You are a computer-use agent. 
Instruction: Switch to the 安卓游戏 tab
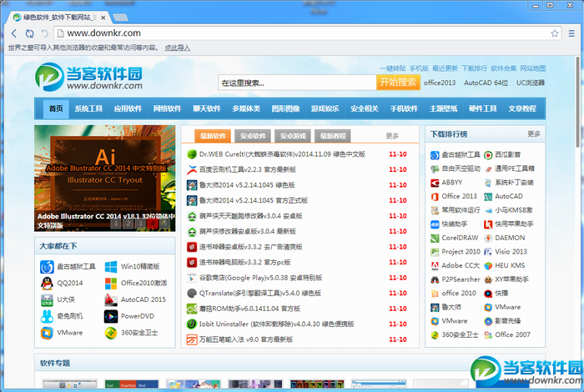pos(293,136)
